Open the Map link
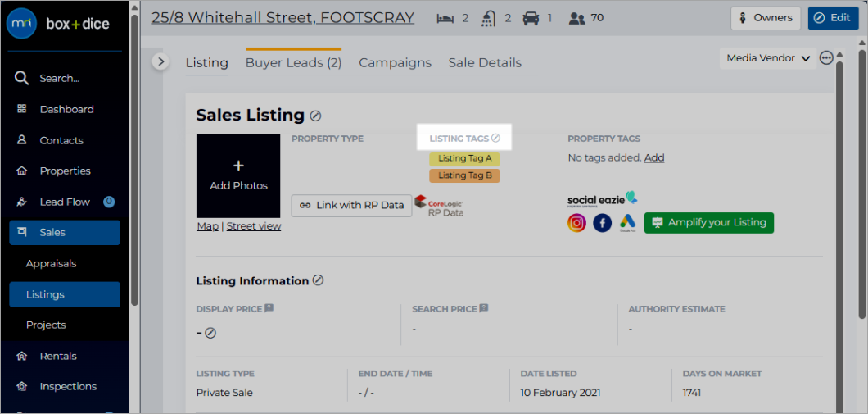The height and width of the screenshot is (414, 868). click(x=208, y=226)
